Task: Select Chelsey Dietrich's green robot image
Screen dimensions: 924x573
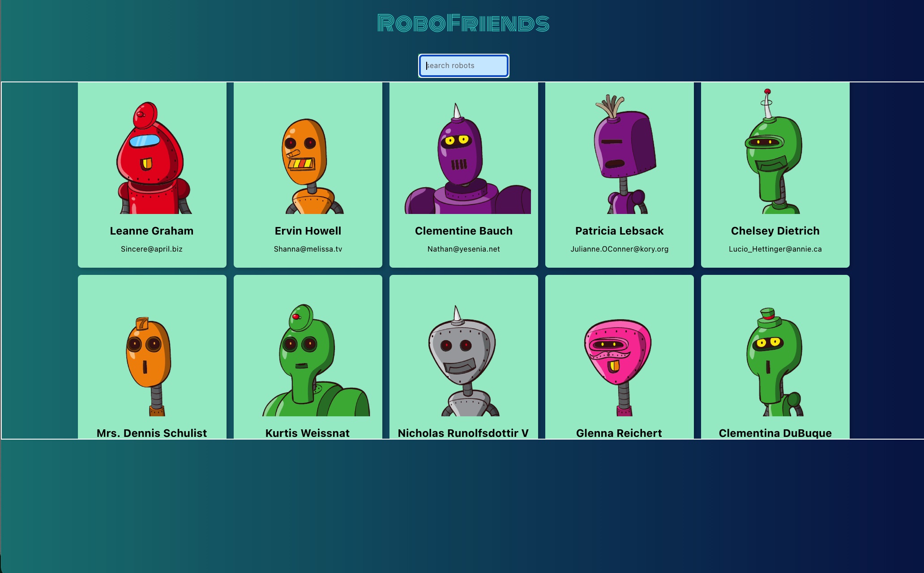Action: [x=774, y=151]
